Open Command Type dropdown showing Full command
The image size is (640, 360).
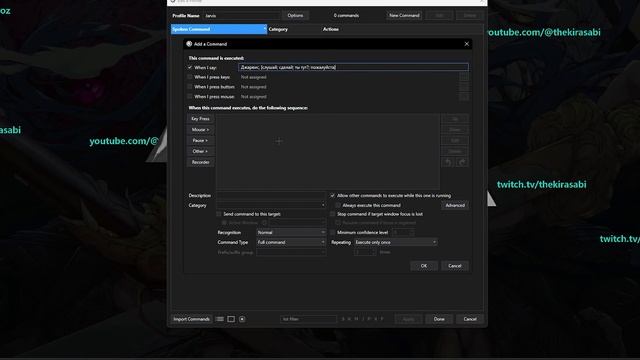(x=291, y=242)
